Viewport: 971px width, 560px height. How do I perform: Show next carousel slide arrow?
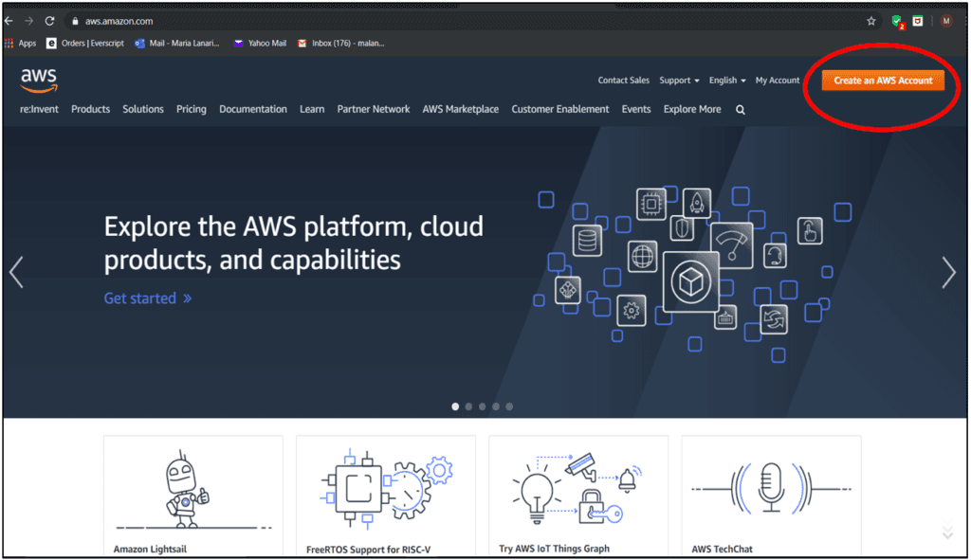coord(948,272)
